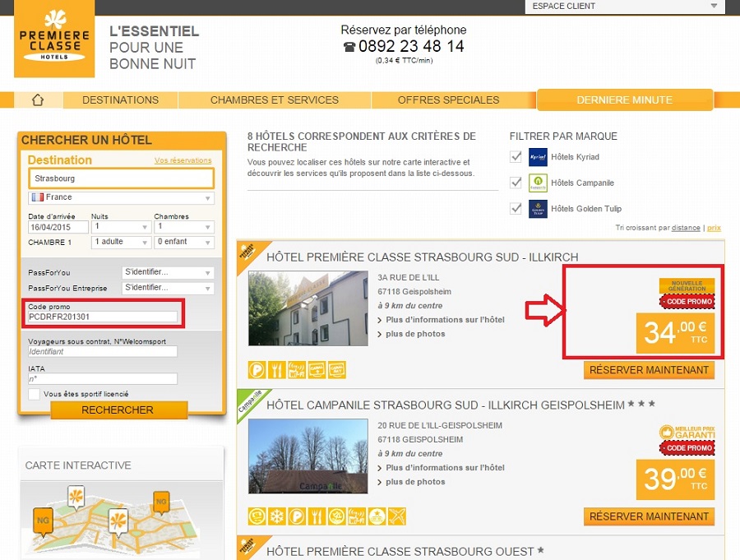Screen dimensions: 740x560
Task: Click the restaurant icon for Illkirch Première Classe
Action: pyautogui.click(x=276, y=370)
